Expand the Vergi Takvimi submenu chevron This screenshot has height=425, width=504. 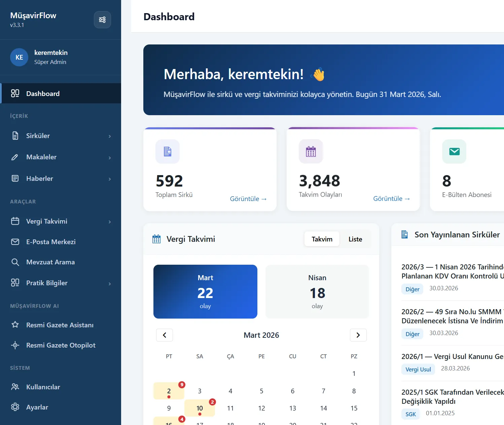[x=110, y=222]
